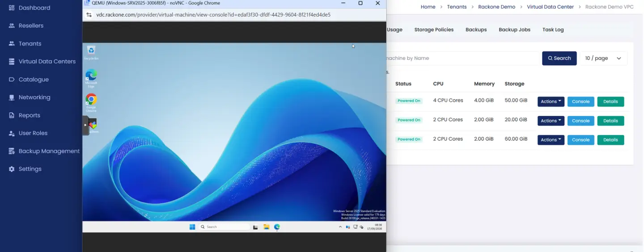Click the Search button
This screenshot has width=644, height=252.
(559, 58)
